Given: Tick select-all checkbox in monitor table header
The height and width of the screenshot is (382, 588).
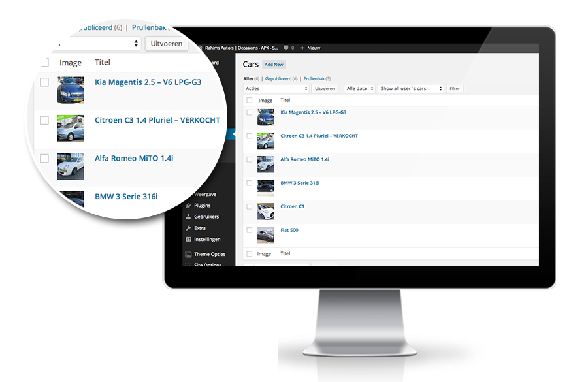Looking at the screenshot, I should click(250, 100).
